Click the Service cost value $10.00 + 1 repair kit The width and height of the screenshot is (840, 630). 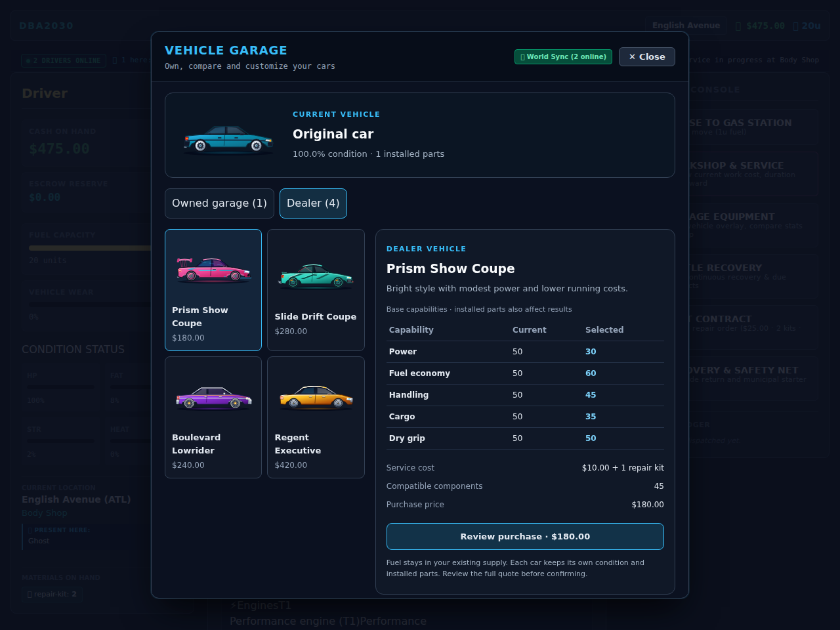point(623,468)
